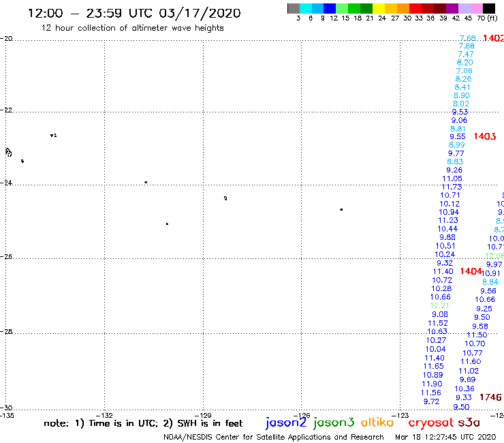
Task: Select the 'altika' satellite label
Action: point(377,422)
